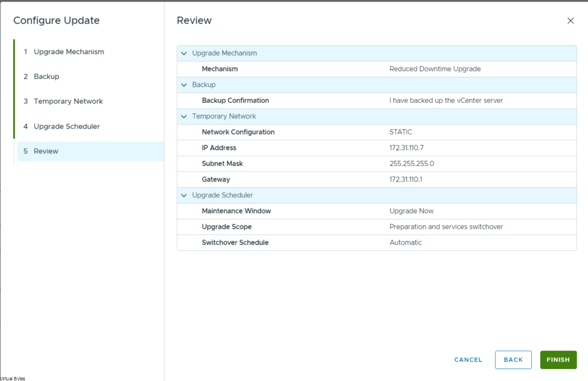Select step 5 Review in sidebar
The width and height of the screenshot is (588, 381).
pos(46,151)
